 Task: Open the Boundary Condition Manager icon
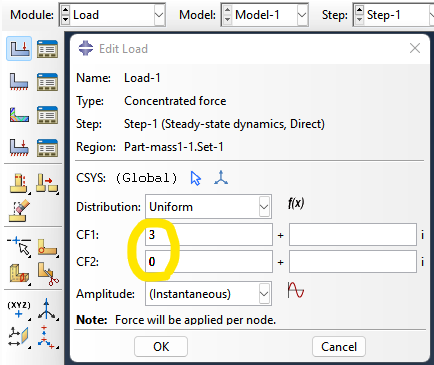point(47,82)
